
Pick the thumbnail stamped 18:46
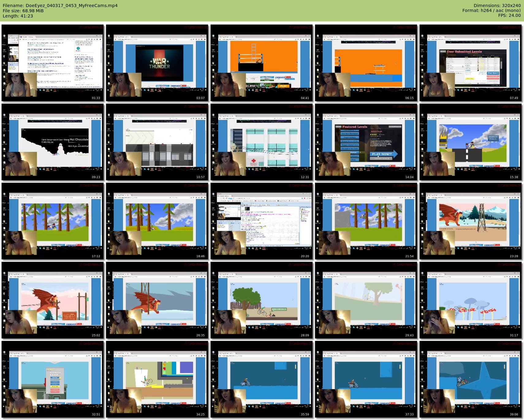coord(157,221)
